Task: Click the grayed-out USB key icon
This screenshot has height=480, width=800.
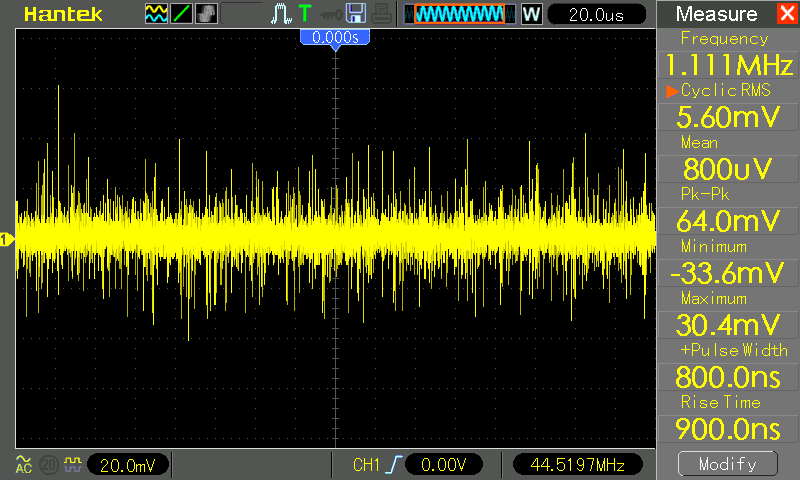Action: 332,14
